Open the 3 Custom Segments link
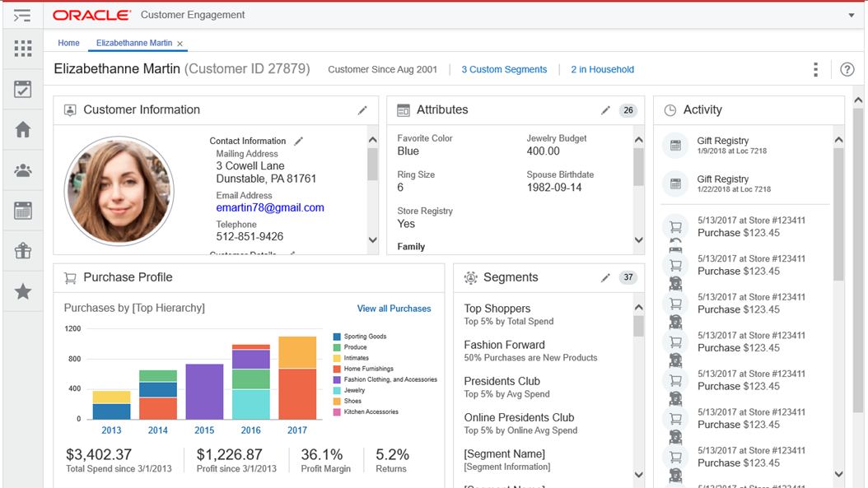 pos(503,70)
